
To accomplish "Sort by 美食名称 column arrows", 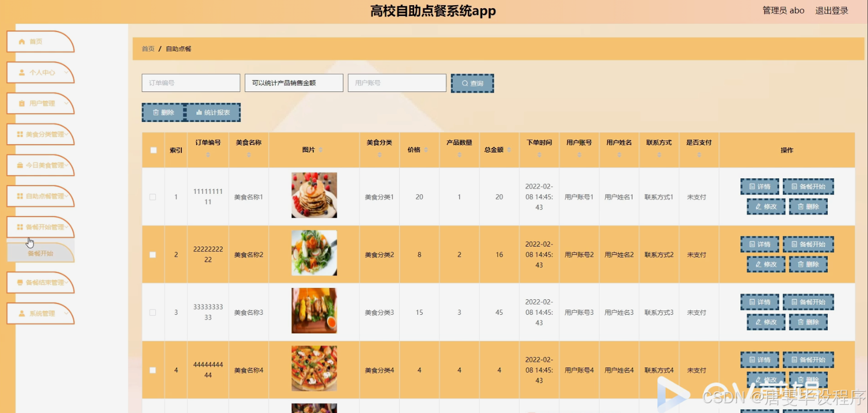I will (248, 155).
